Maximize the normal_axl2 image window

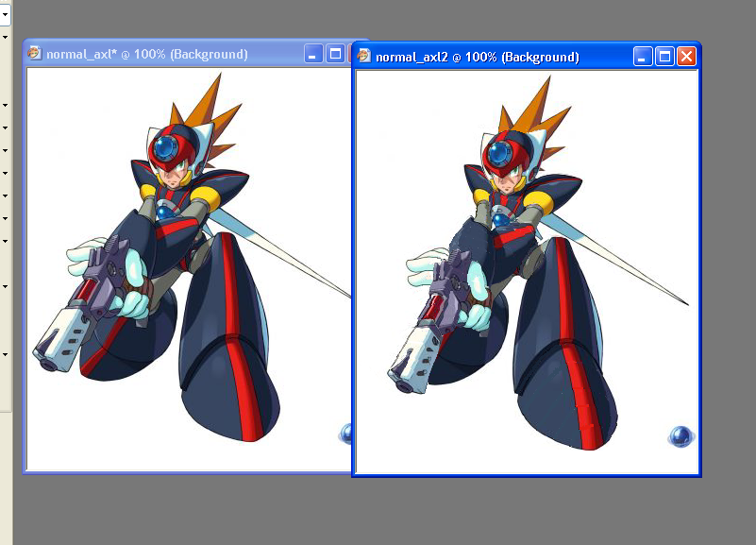(664, 57)
